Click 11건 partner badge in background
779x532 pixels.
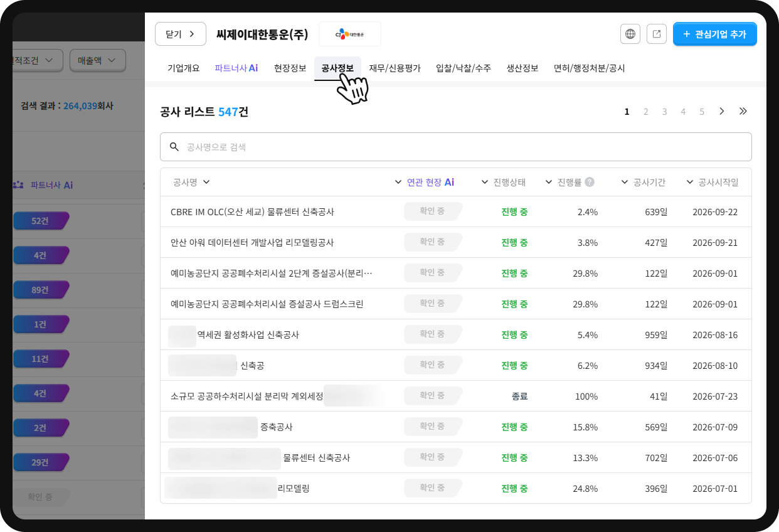point(40,359)
